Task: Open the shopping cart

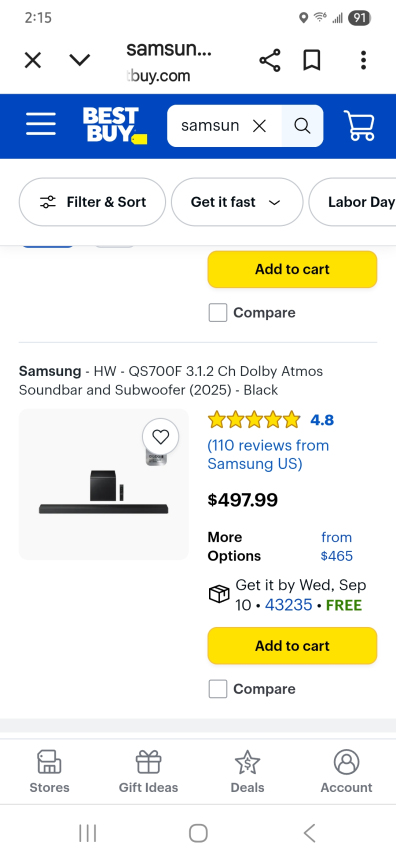Action: pos(359,126)
